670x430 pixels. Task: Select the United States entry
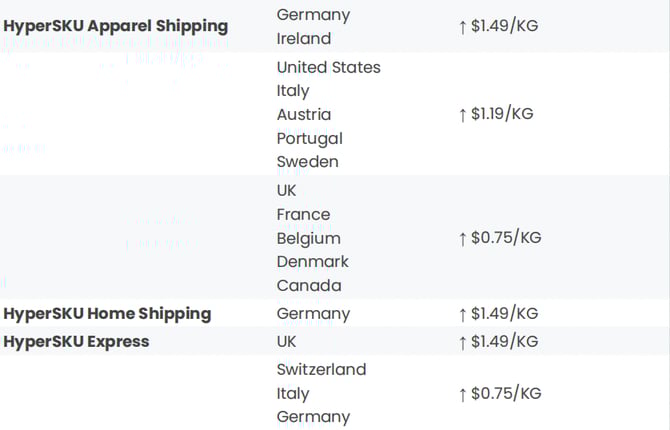(x=328, y=67)
